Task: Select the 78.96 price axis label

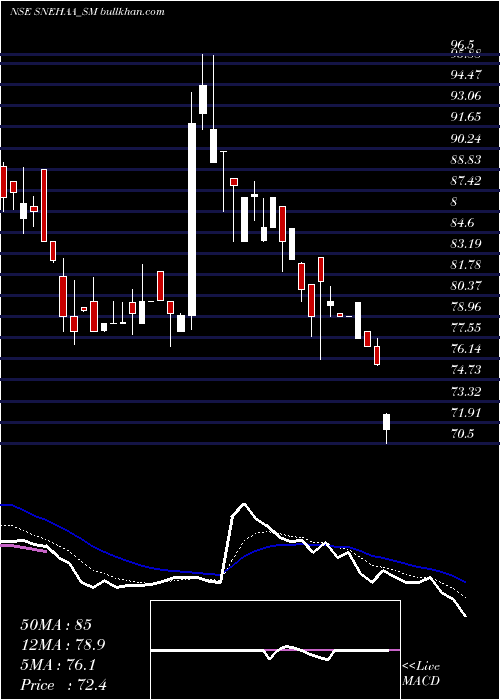Action: pos(466,307)
